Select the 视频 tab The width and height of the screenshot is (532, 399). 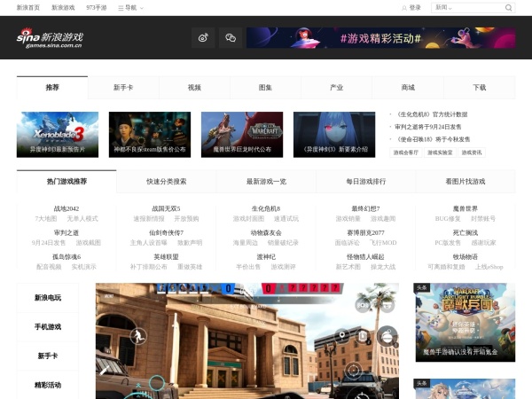pyautogui.click(x=194, y=88)
